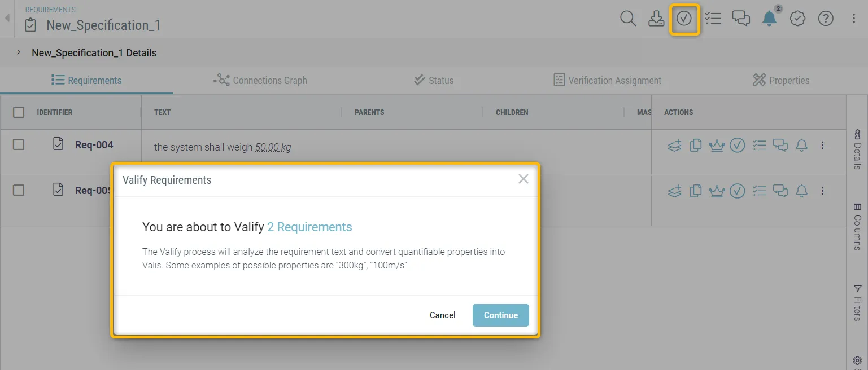The width and height of the screenshot is (868, 370).
Task: Switch to the Connections Graph tab
Action: click(x=260, y=80)
